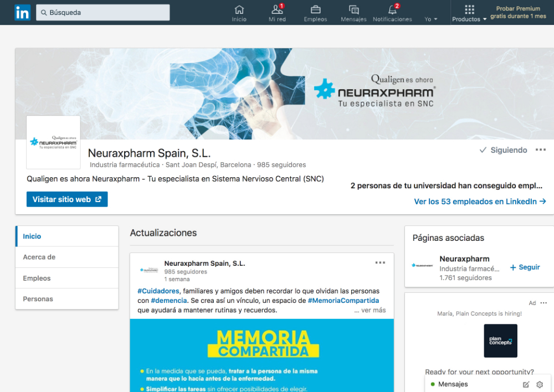Open Ver los 53 empleados link

(480, 202)
